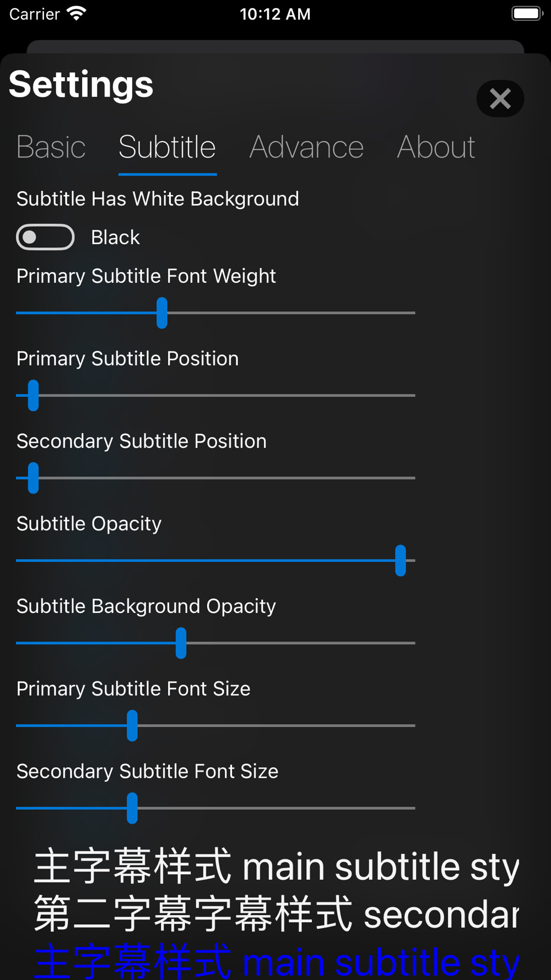Close the Settings panel with X icon
Image resolution: width=551 pixels, height=980 pixels.
click(x=500, y=99)
